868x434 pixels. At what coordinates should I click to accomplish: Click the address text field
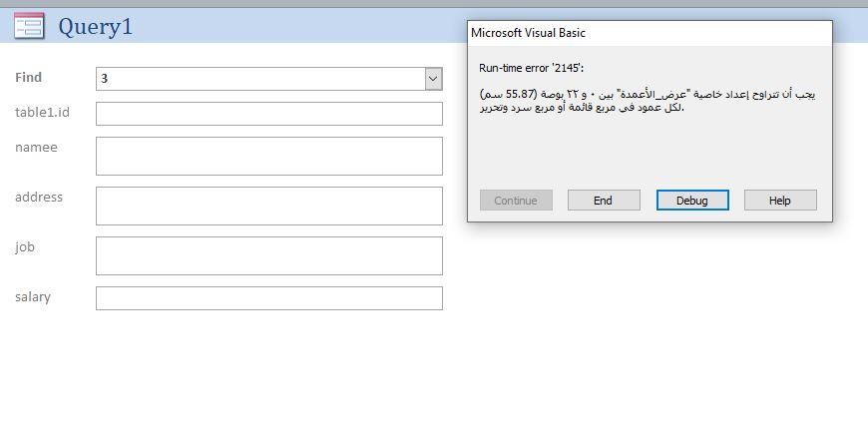[x=269, y=206]
